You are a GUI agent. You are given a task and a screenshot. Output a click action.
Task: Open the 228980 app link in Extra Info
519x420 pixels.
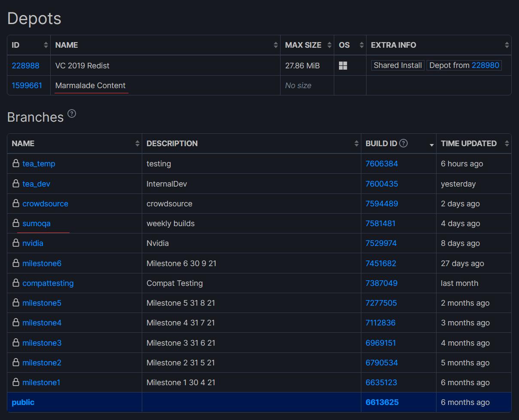[x=485, y=65]
